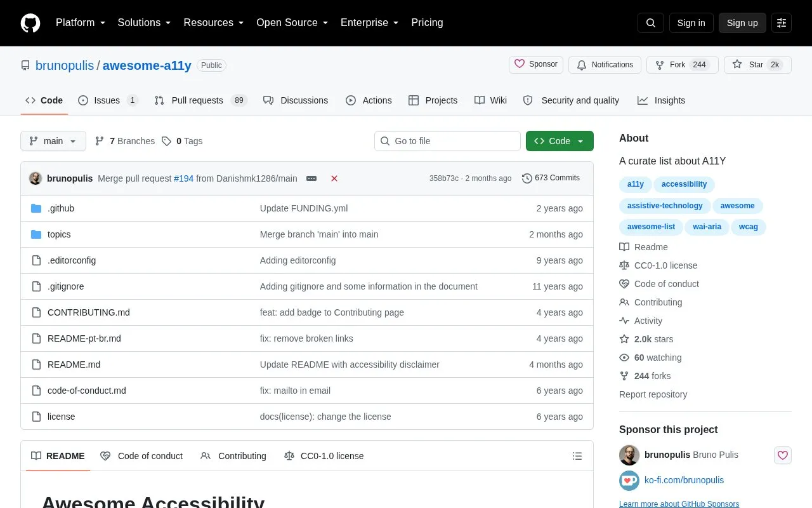Image resolution: width=812 pixels, height=508 pixels.
Task: Open commit hash 358b73c
Action: (x=444, y=178)
